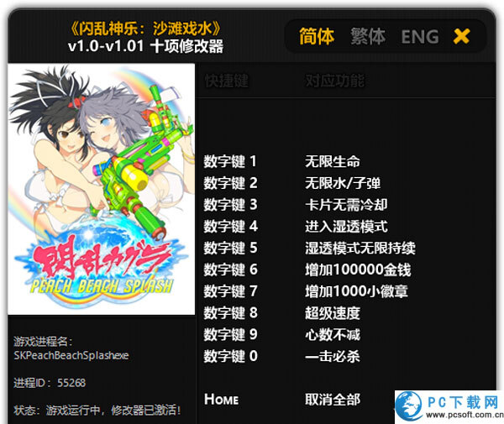Toggle 无限生命 cheat option
This screenshot has width=504, height=424.
[x=333, y=161]
